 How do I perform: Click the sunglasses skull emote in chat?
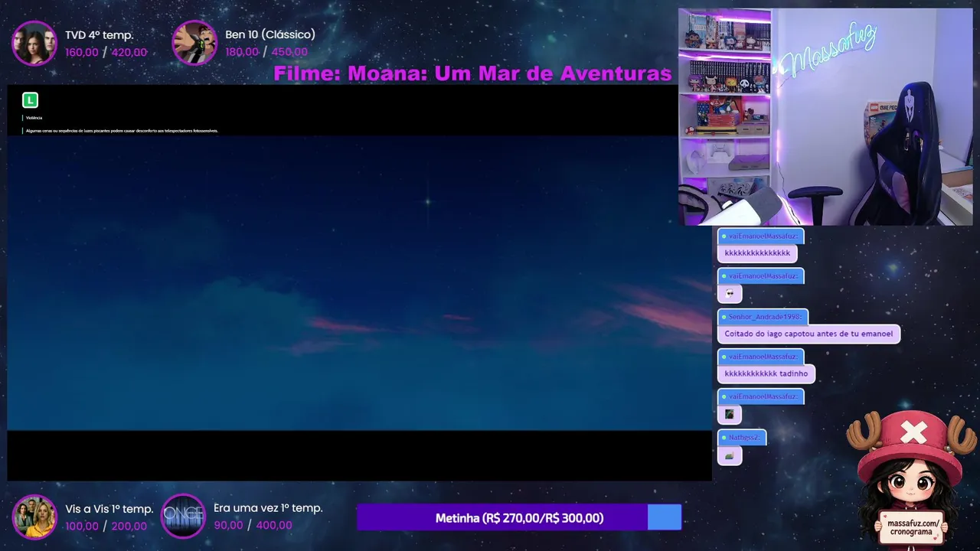(730, 293)
